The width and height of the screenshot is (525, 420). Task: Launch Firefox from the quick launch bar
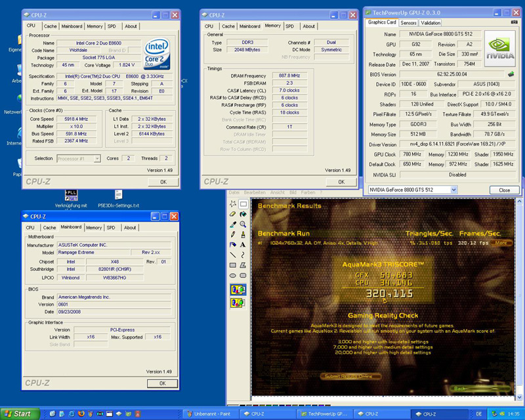81,414
